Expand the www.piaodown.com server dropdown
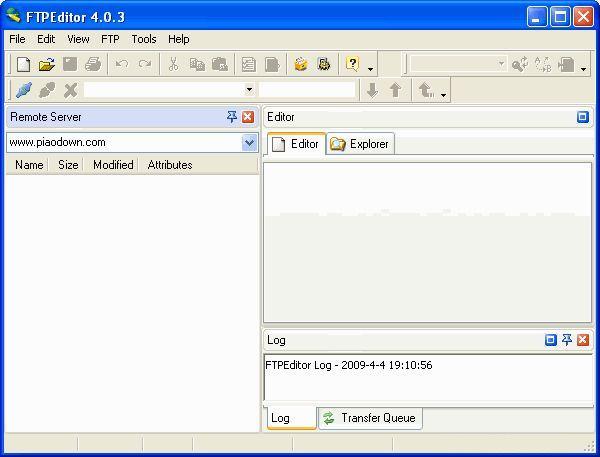Screen dimensions: 600x457 pyautogui.click(x=249, y=143)
